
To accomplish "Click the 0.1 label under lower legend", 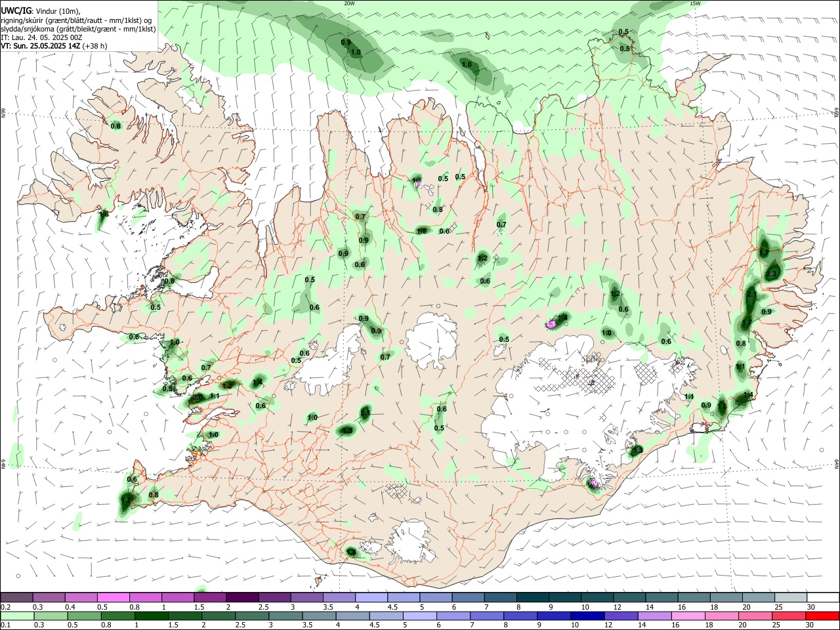I will [x=6, y=625].
